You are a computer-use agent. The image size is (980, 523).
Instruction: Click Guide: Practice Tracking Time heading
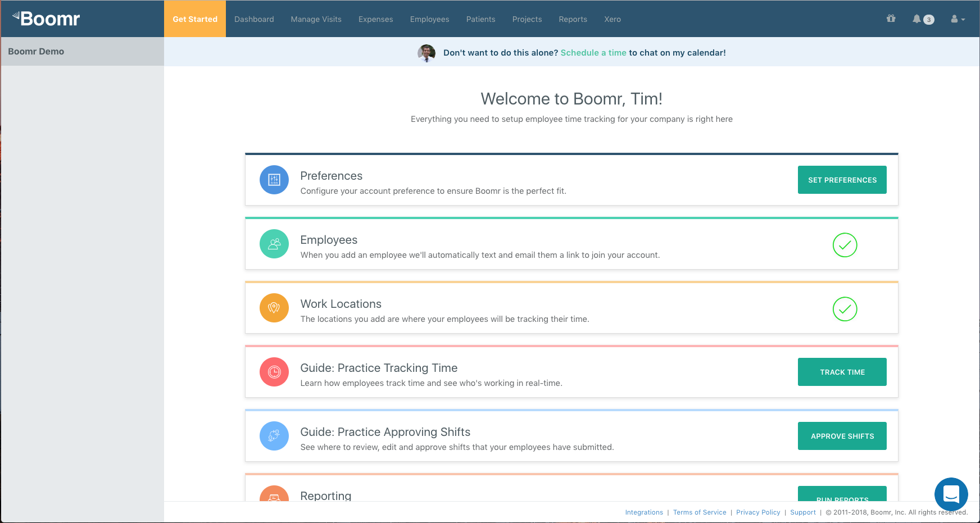coord(379,368)
